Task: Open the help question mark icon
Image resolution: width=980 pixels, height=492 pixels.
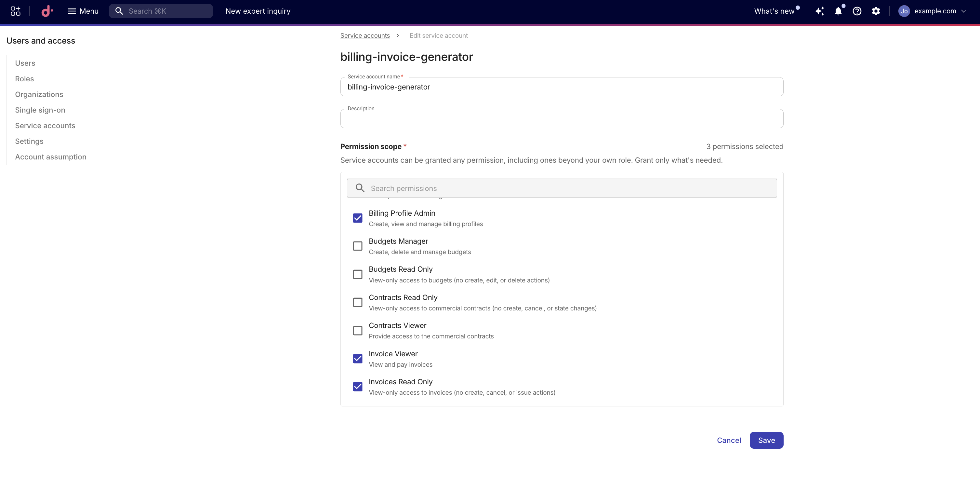Action: (857, 11)
